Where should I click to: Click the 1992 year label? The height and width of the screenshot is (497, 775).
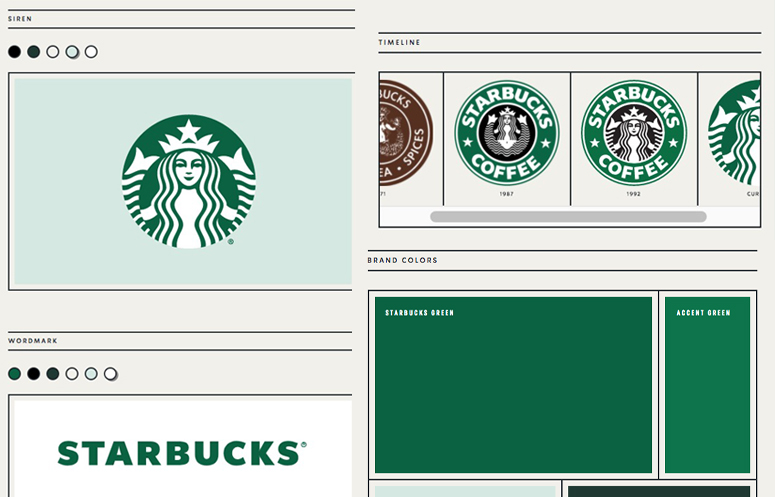tap(634, 194)
